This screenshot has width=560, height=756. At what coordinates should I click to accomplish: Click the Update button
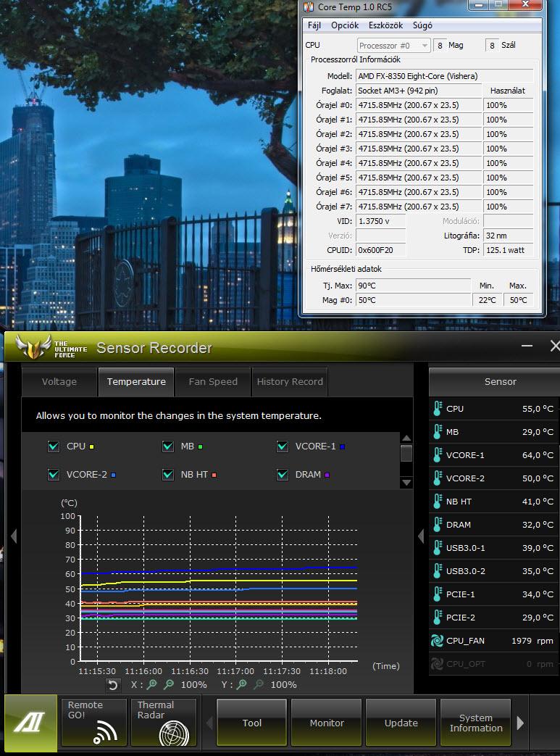pos(401,723)
